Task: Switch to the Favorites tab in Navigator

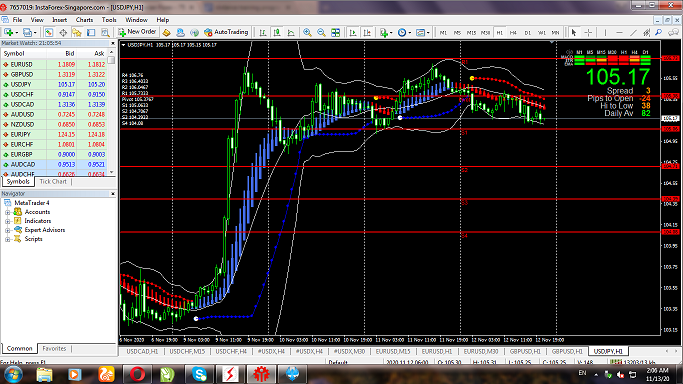Action: [54, 348]
